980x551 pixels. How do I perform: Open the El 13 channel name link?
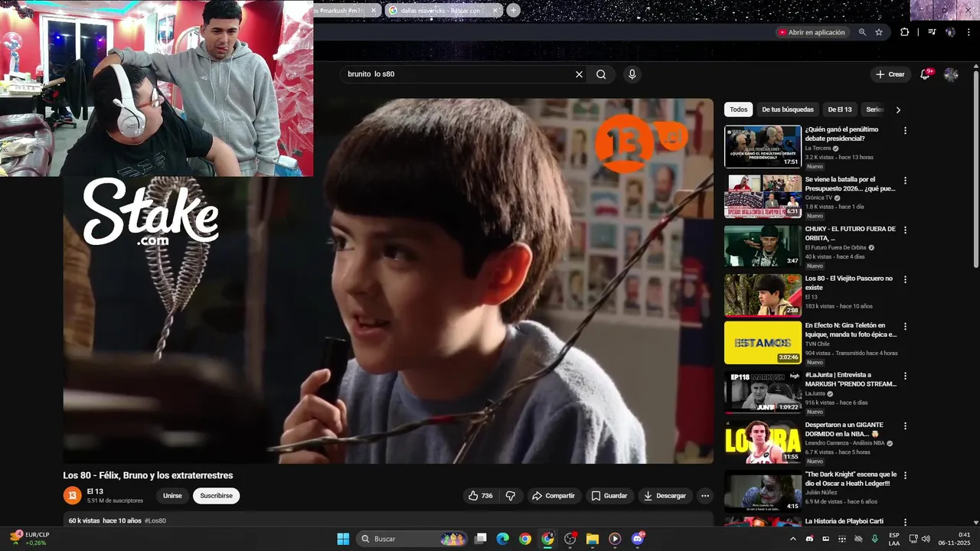(x=95, y=491)
